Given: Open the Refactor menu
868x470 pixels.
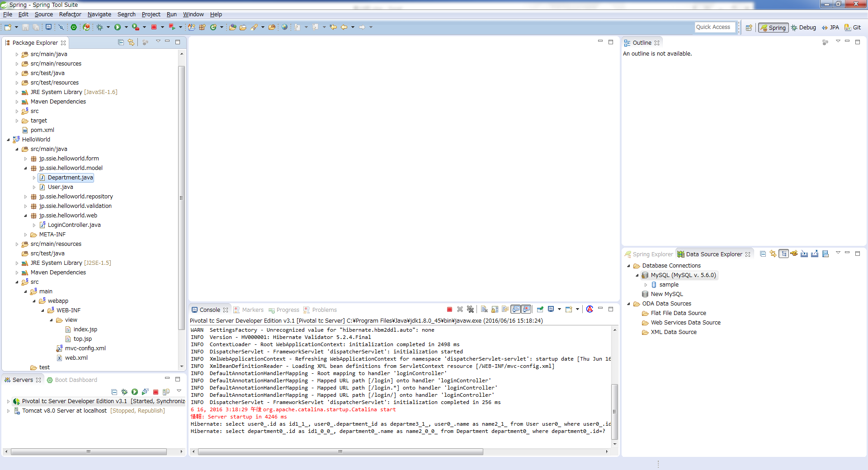Looking at the screenshot, I should click(x=70, y=14).
